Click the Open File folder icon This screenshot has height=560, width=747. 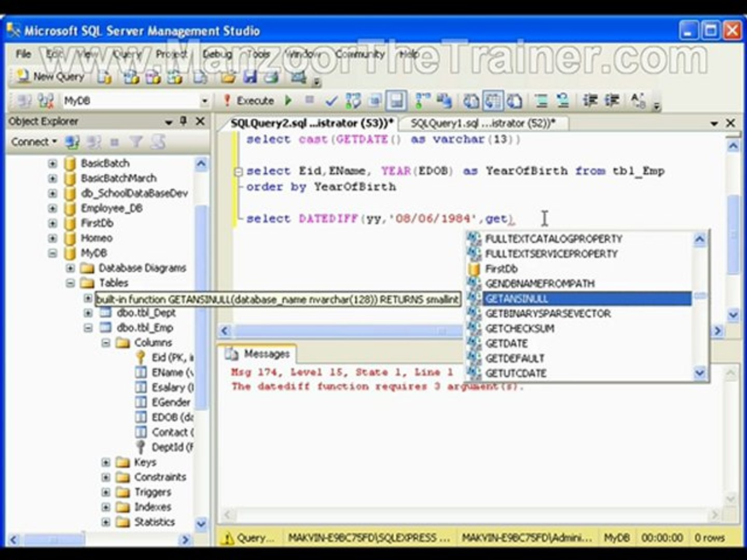click(x=228, y=78)
